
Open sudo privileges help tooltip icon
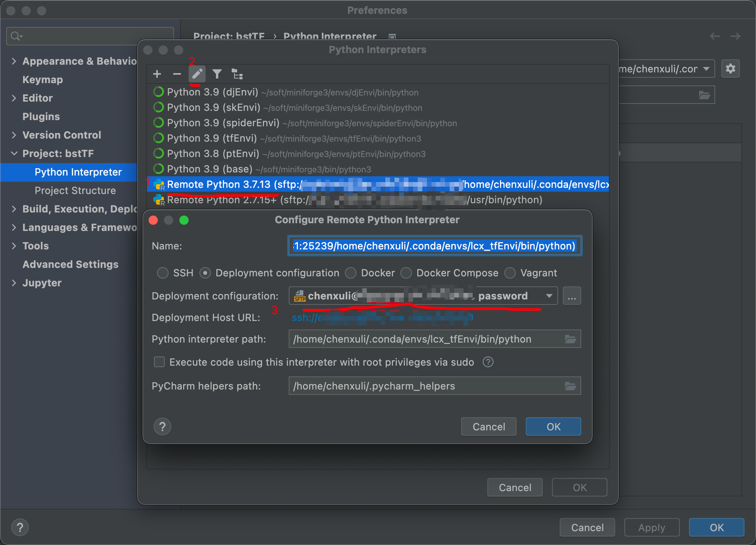[x=488, y=362]
